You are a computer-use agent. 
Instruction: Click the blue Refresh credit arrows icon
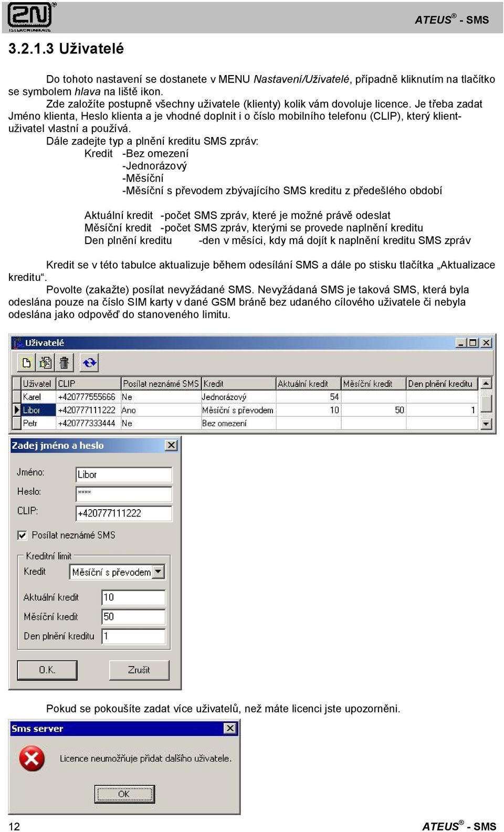pos(90,362)
